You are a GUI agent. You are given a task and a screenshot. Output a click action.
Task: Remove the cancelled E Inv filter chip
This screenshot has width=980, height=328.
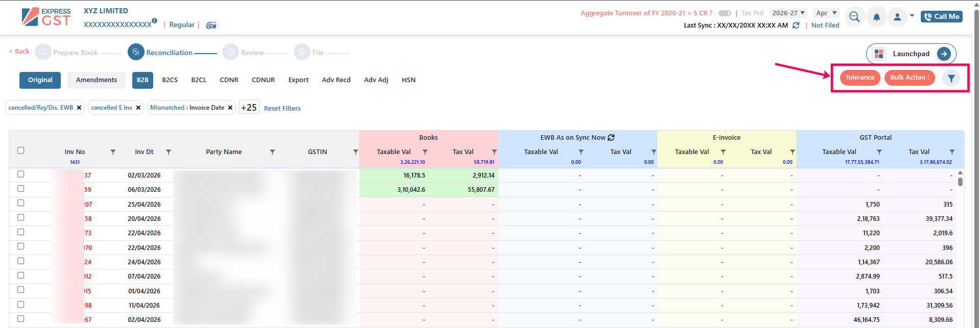(138, 108)
